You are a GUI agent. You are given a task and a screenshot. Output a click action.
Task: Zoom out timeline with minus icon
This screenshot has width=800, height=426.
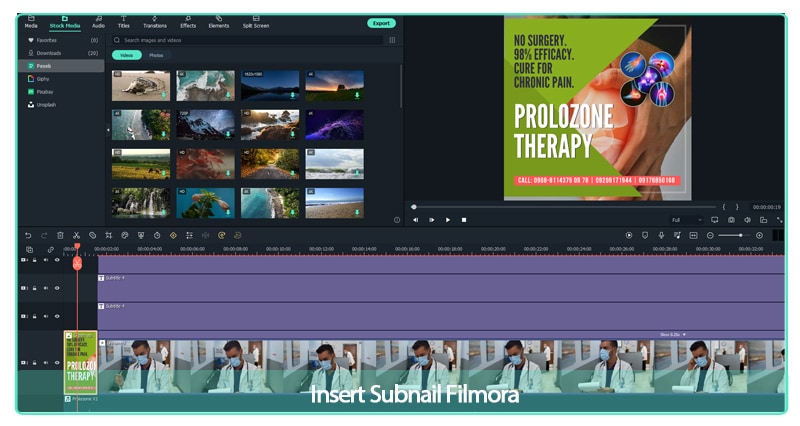[x=710, y=235]
